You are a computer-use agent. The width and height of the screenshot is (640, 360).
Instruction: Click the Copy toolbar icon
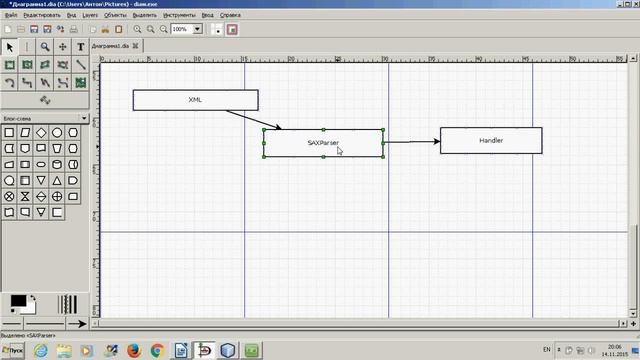coord(93,29)
